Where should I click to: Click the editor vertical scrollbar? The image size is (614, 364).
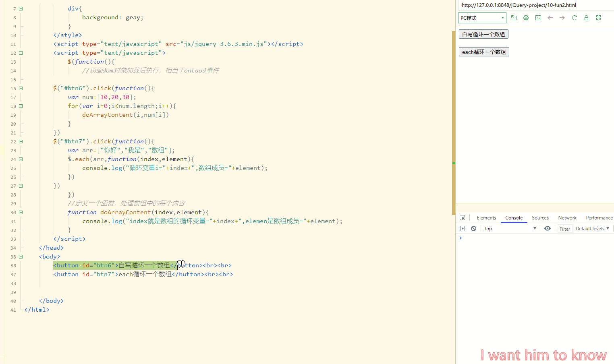coord(454,123)
